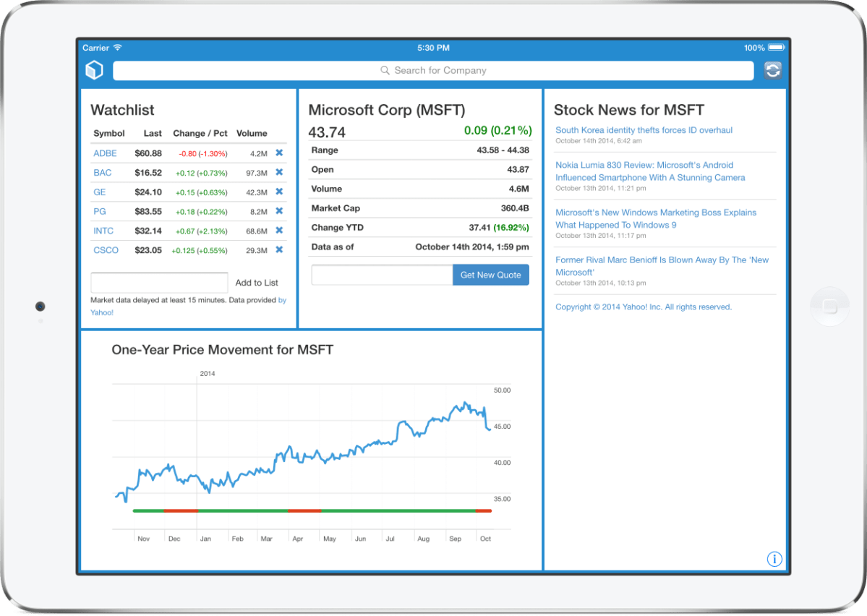Remove INTC from watchlist
The image size is (867, 616).
[x=279, y=230]
